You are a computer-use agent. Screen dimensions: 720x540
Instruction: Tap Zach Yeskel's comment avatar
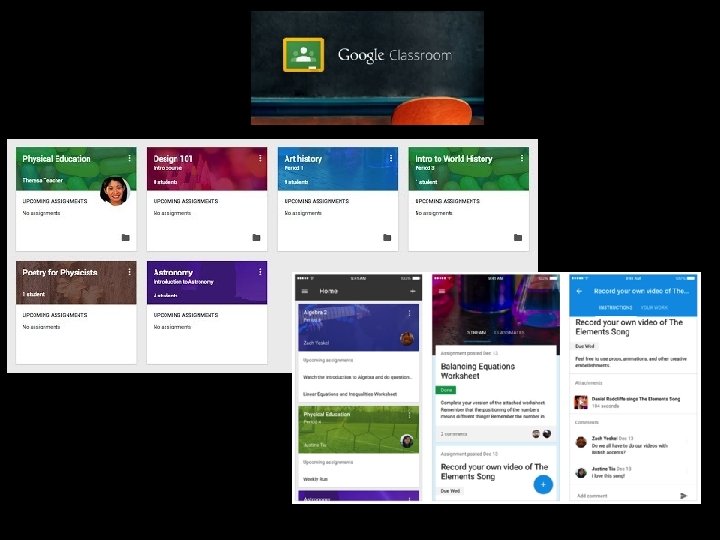click(x=581, y=442)
